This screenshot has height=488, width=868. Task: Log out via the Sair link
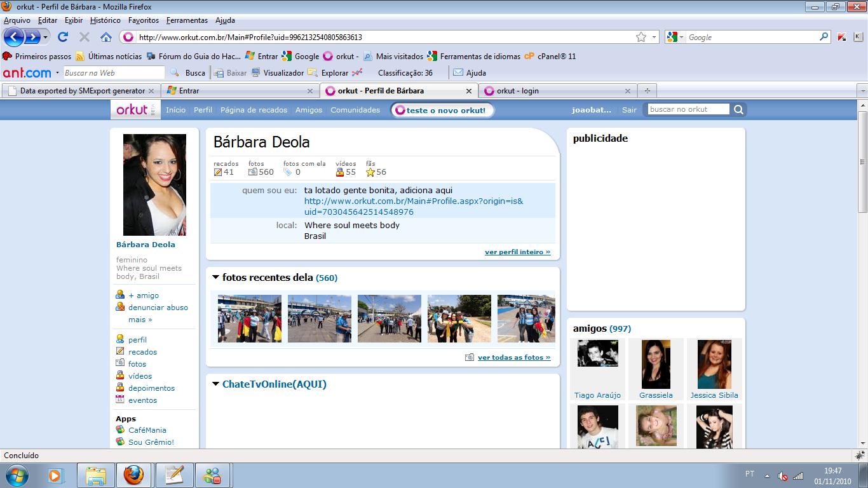[628, 109]
